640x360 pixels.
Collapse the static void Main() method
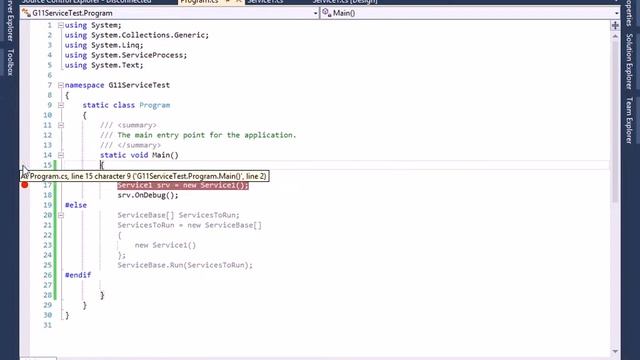[x=61, y=155]
